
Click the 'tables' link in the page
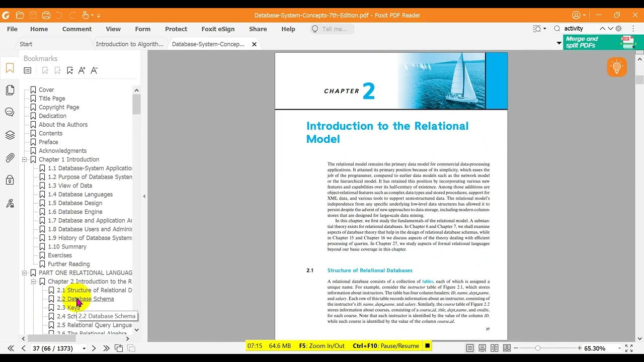(428, 282)
